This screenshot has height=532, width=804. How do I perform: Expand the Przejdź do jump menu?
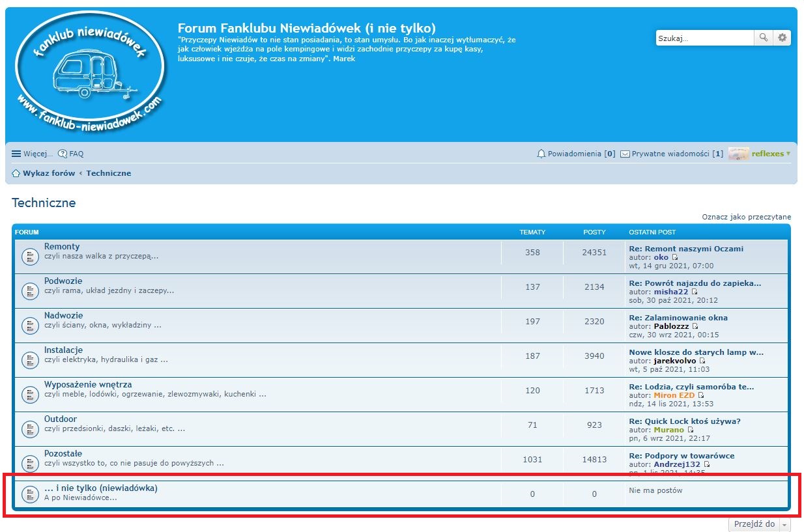759,524
